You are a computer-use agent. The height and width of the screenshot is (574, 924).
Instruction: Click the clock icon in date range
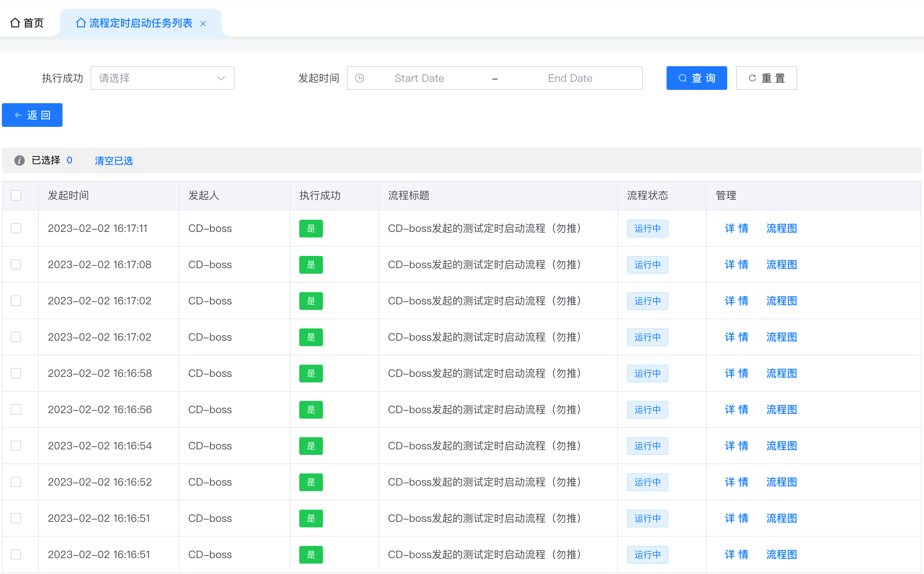(x=359, y=78)
